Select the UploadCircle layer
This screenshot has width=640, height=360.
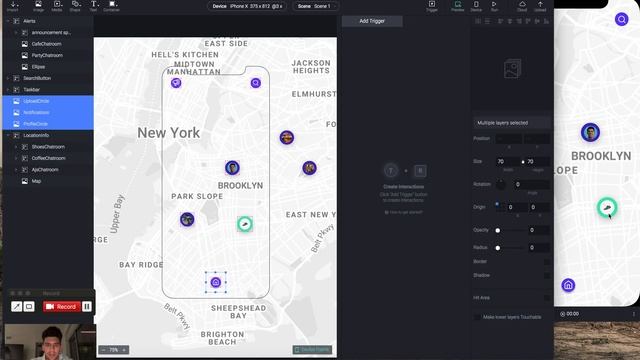click(x=48, y=101)
